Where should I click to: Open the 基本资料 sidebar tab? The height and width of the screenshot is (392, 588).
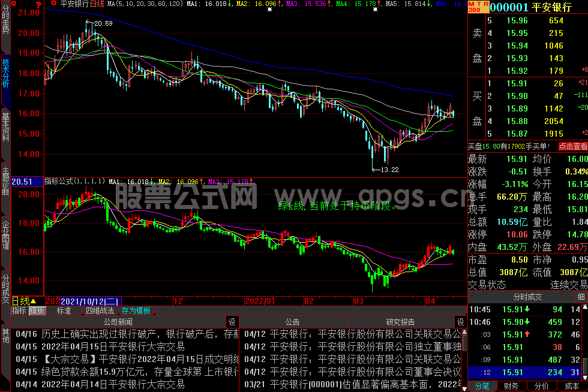[5, 134]
